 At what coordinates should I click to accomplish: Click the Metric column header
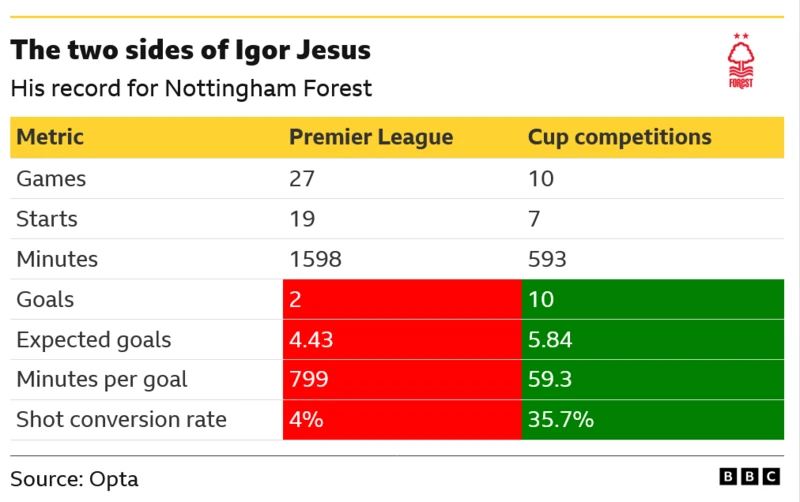pos(50,137)
